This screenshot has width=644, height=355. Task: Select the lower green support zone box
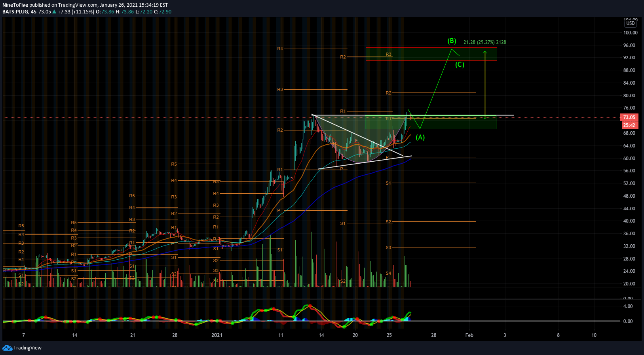430,122
